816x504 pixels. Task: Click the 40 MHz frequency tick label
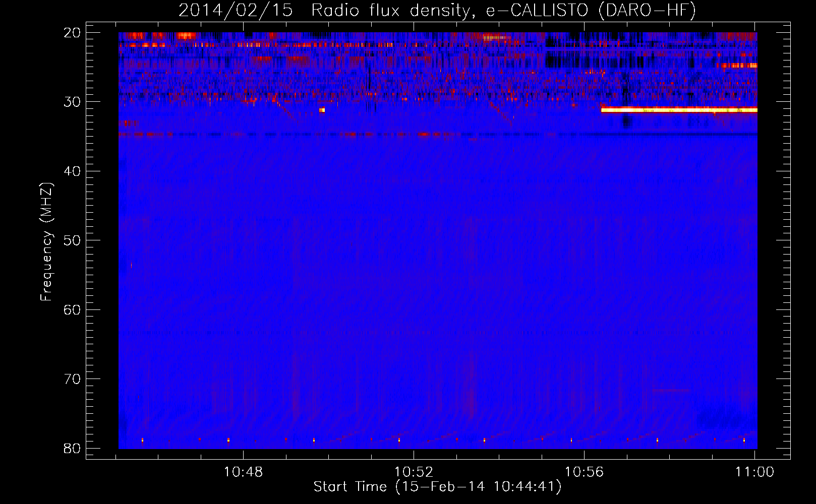tap(72, 171)
